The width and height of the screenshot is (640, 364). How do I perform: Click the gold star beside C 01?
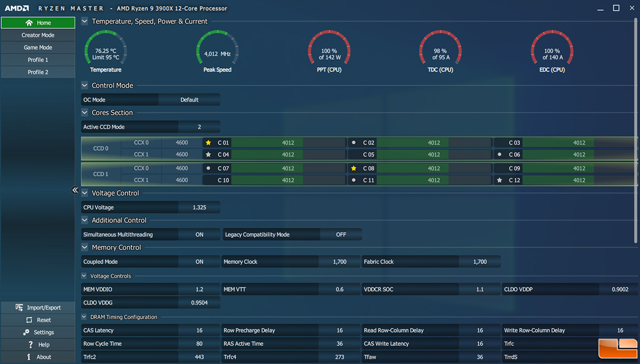[x=209, y=143]
